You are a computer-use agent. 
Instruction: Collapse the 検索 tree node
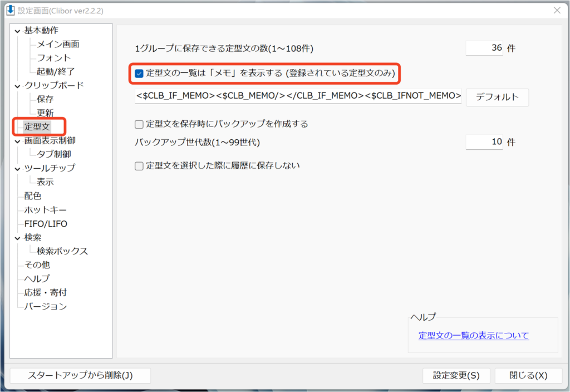[17, 238]
